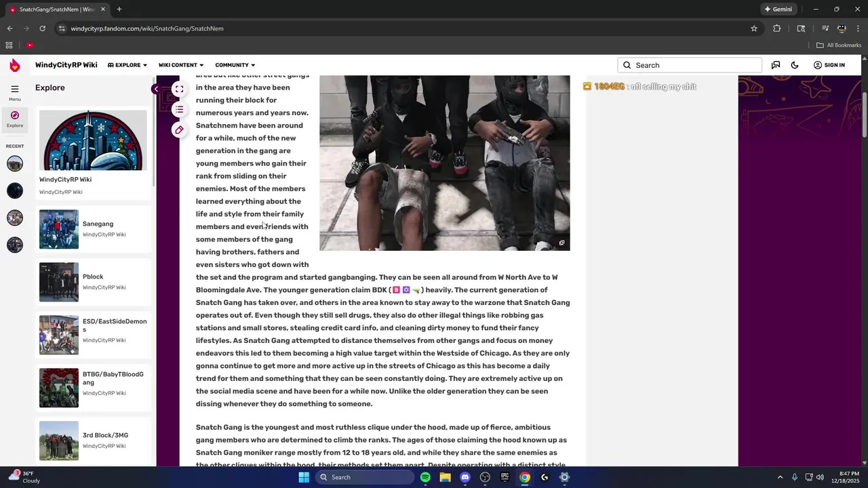
Task: Click the browser back arrow
Action: coord(9,28)
